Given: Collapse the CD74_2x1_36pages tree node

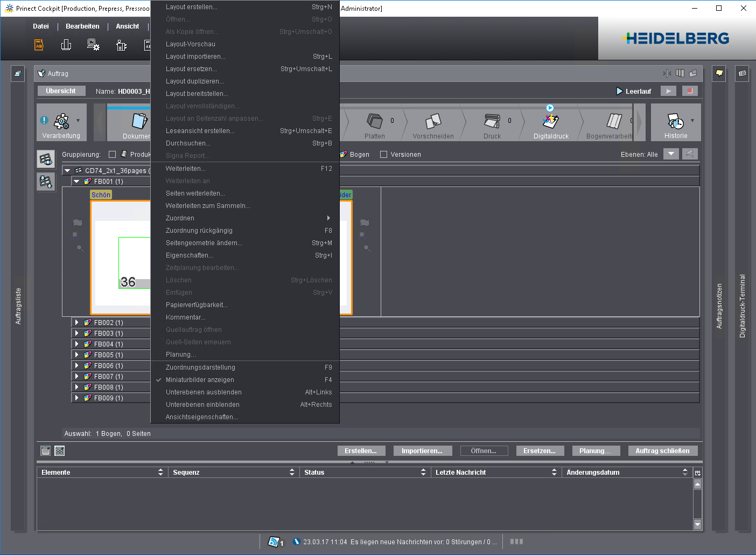Looking at the screenshot, I should [67, 171].
